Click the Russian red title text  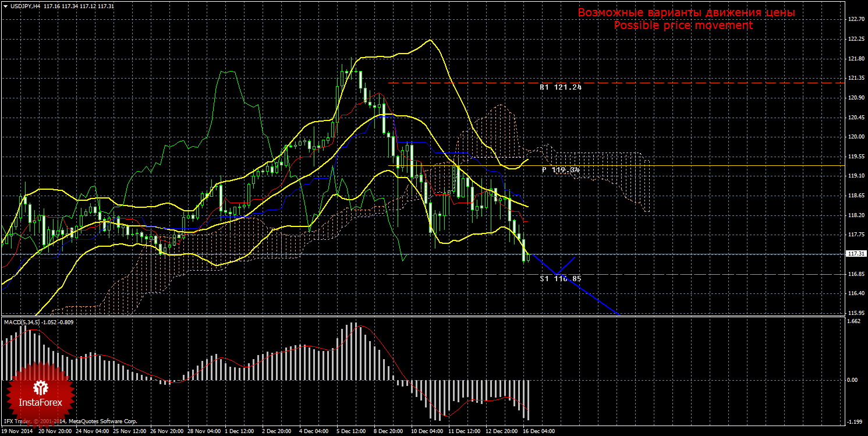pyautogui.click(x=686, y=13)
